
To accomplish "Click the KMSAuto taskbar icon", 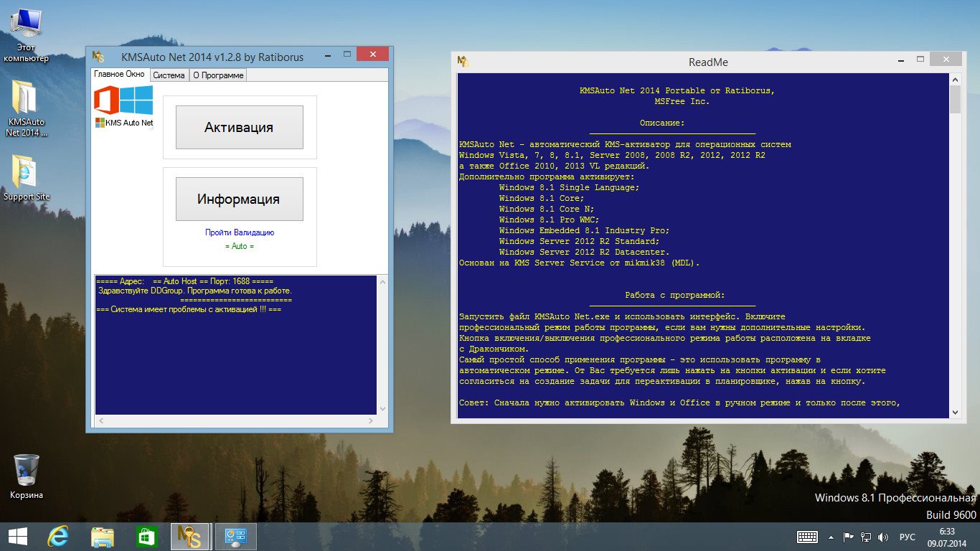I will (x=190, y=537).
